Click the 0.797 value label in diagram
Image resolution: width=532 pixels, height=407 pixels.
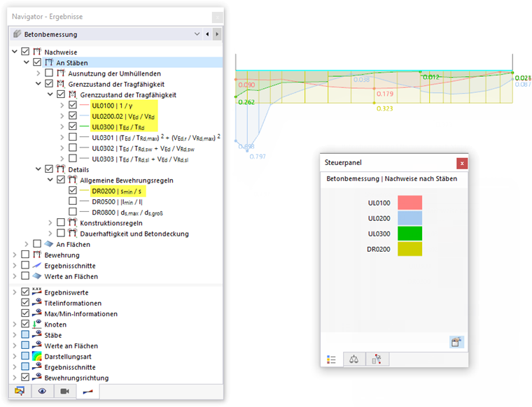258,157
